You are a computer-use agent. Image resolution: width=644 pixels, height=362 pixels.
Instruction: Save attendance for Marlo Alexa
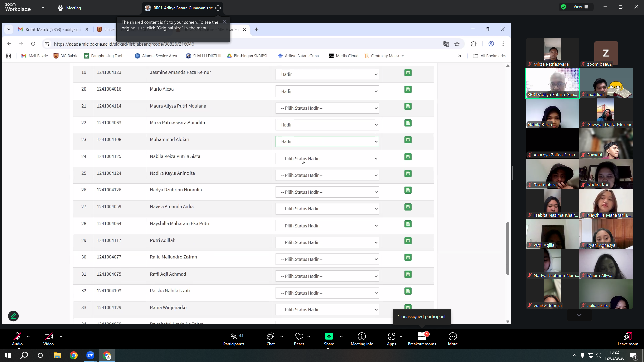(x=408, y=89)
